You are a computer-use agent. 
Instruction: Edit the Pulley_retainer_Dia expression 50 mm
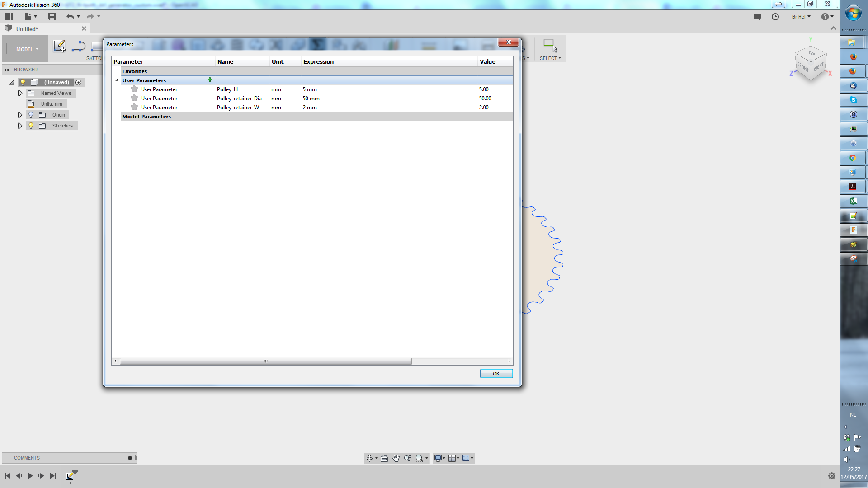311,99
